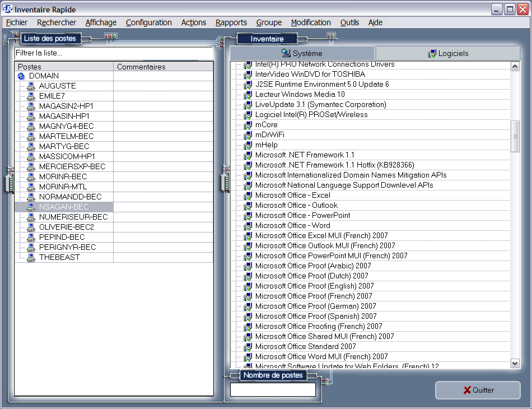This screenshot has width=532, height=409.
Task: Select Microsoft Office Shared MUI (French) 2007
Action: point(324,336)
